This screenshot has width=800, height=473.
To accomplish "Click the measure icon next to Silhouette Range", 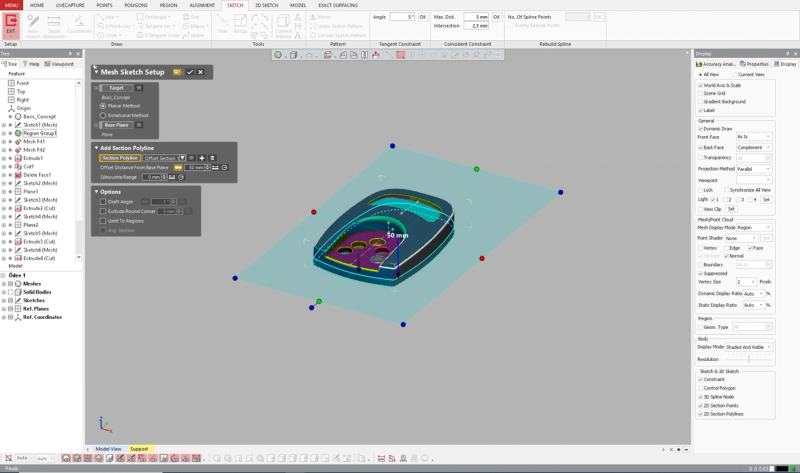I will coord(172,177).
